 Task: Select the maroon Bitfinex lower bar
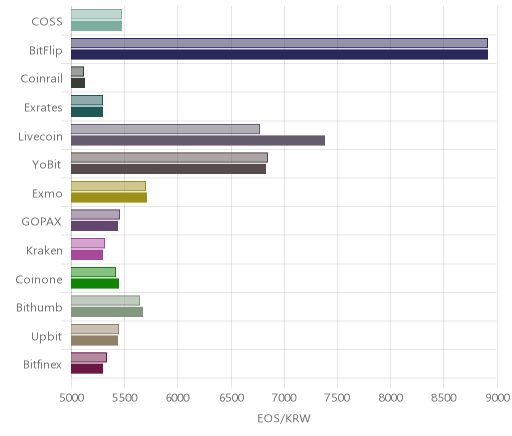[x=87, y=369]
